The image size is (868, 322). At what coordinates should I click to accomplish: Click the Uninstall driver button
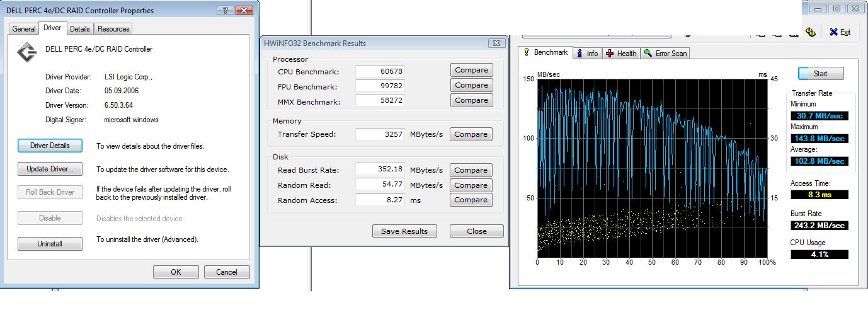[x=50, y=244]
